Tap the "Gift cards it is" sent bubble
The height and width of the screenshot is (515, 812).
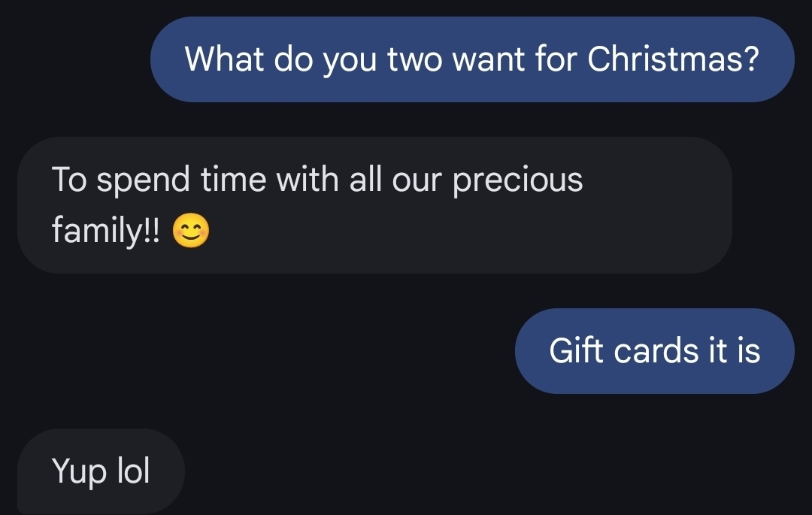point(654,351)
